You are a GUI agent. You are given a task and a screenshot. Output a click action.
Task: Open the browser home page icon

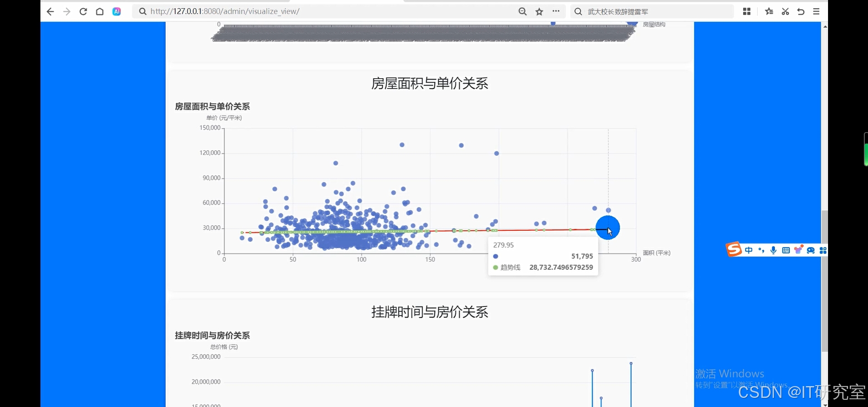(x=99, y=12)
